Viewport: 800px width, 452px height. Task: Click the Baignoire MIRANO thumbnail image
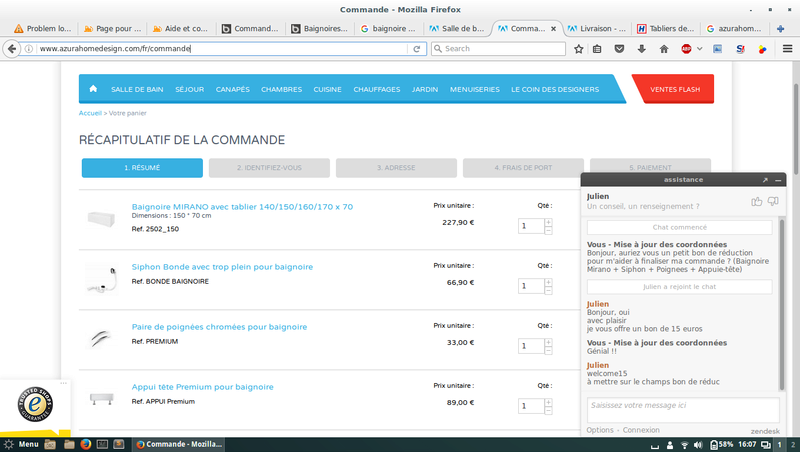[101, 219]
